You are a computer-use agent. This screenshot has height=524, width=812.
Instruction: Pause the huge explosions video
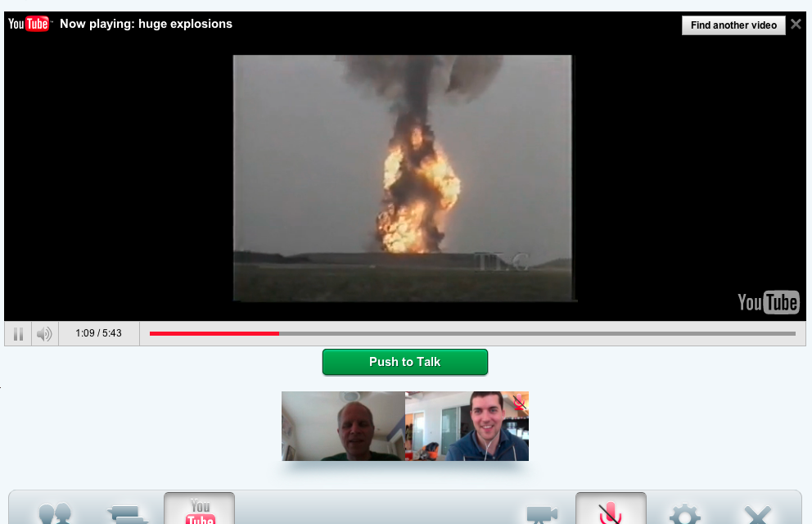[x=18, y=334]
